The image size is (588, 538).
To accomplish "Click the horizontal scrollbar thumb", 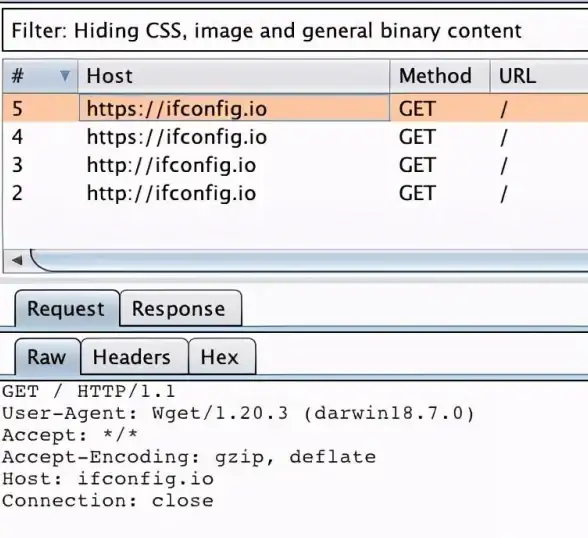I will click(309, 260).
